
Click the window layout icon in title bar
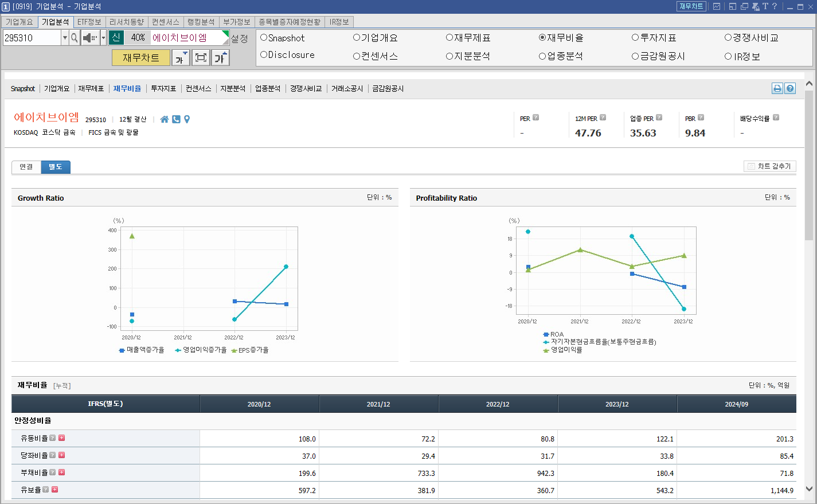click(x=733, y=6)
